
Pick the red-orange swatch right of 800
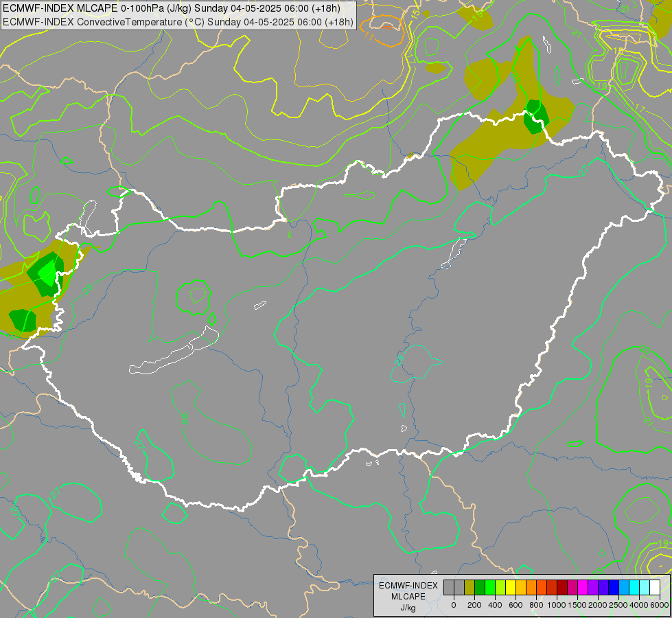click(x=542, y=587)
